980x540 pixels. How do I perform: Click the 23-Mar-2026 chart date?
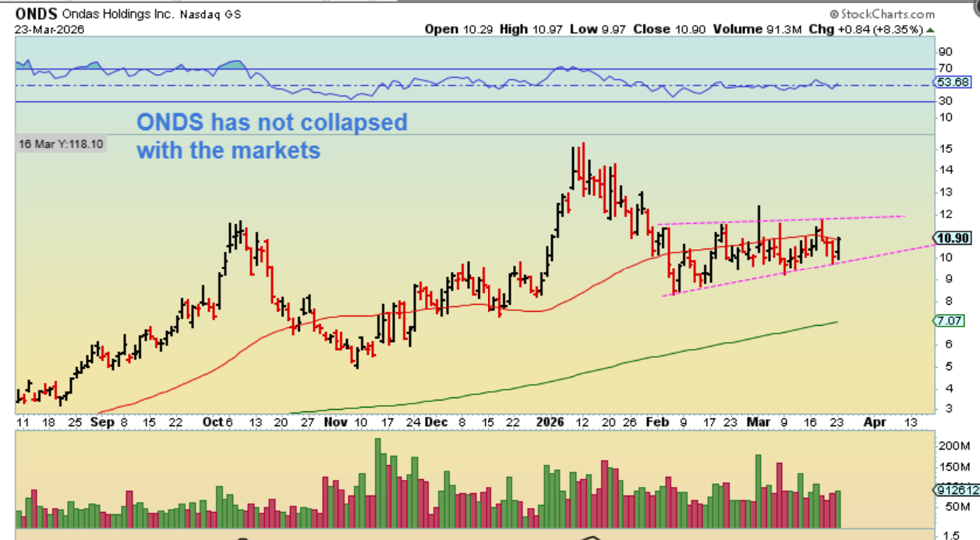tap(50, 29)
